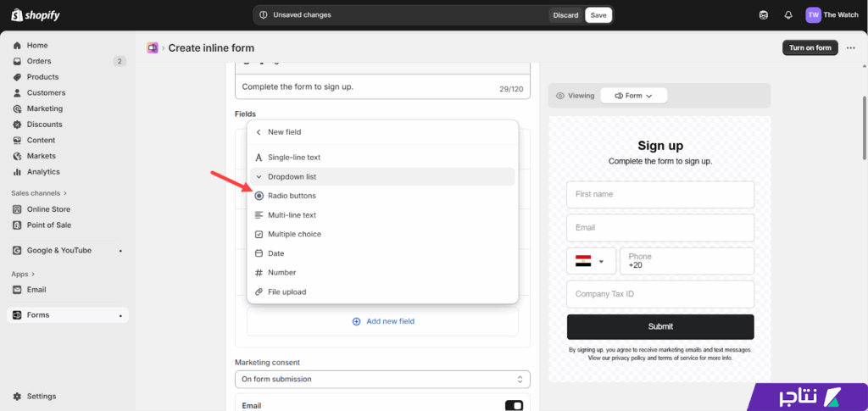
Task: Open Settings gear in the sidebar
Action: [x=18, y=397]
